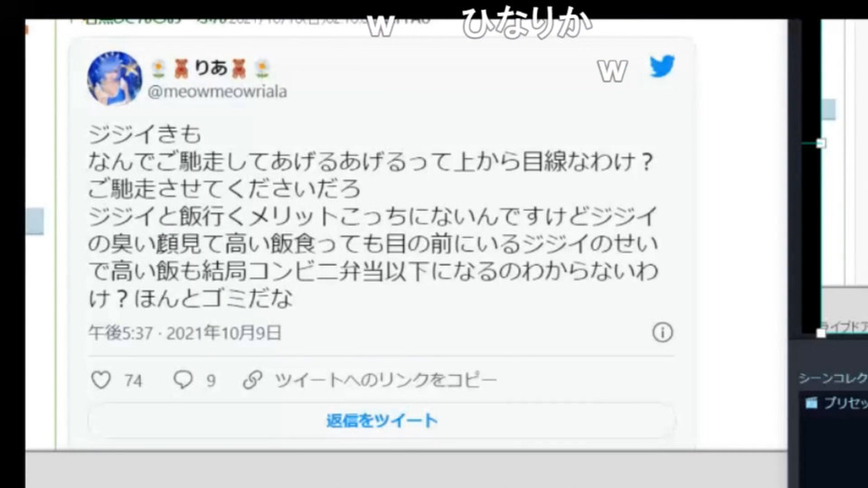Screen dimensions: 868x488
Task: Click the 9 replies count
Action: point(211,380)
